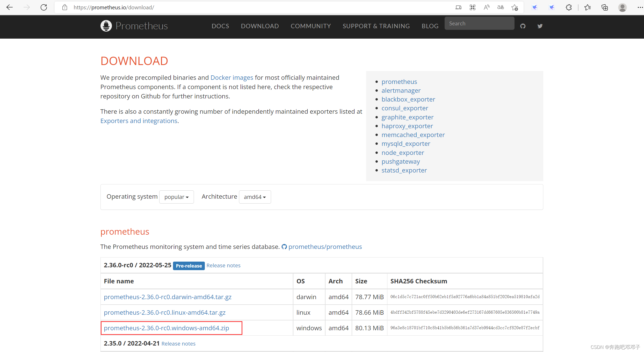Open the COMMUNITY navigation item
644x352 pixels.
(311, 26)
